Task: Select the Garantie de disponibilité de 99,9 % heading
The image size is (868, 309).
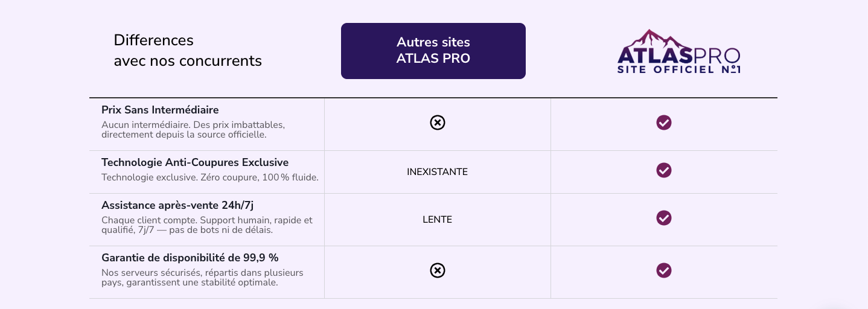Action: [190, 258]
